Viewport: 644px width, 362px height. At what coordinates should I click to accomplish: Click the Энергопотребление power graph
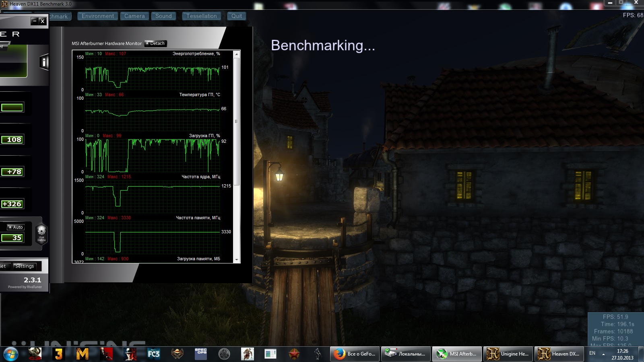[153, 73]
